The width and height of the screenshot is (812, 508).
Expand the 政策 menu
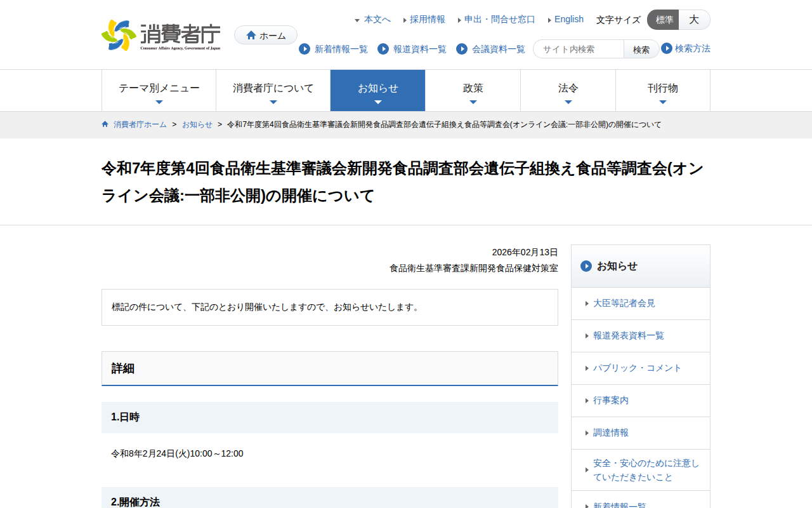[473, 91]
